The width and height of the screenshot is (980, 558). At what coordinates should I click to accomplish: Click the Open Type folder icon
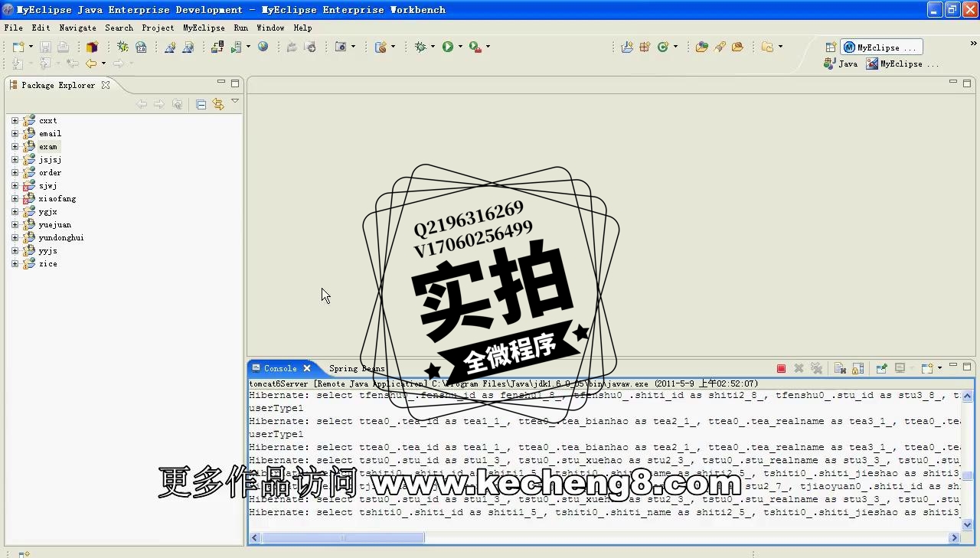click(x=701, y=47)
